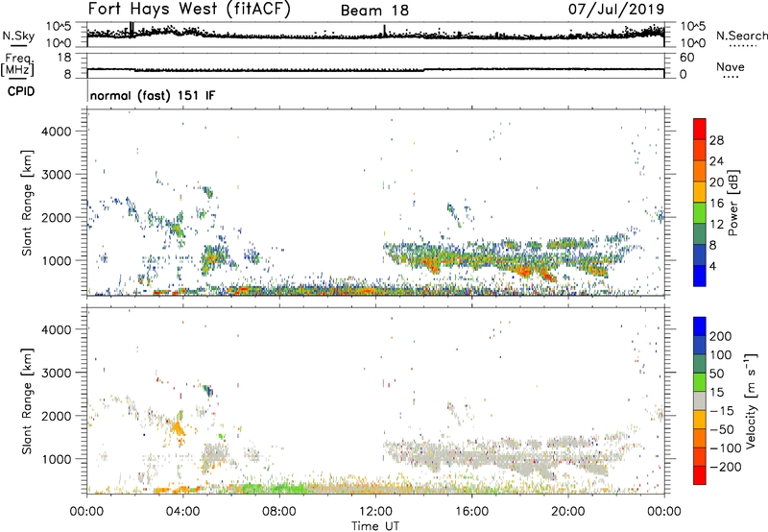Pick the red bottom segment of the Velocity colorbar

tap(700, 475)
